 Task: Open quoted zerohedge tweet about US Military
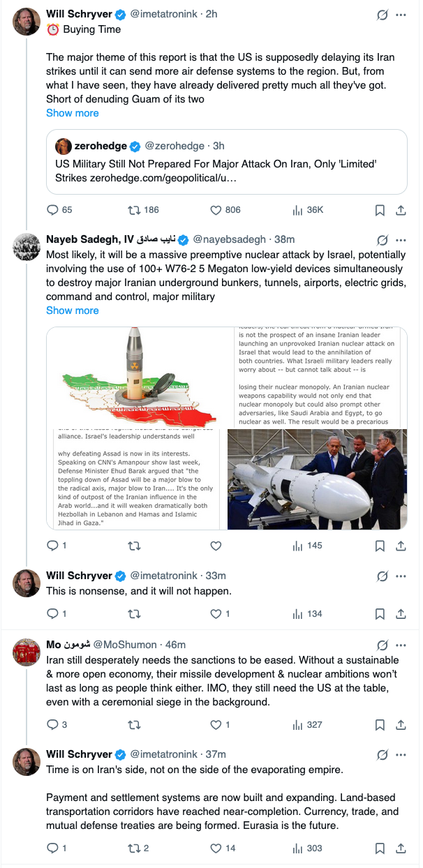click(x=227, y=162)
